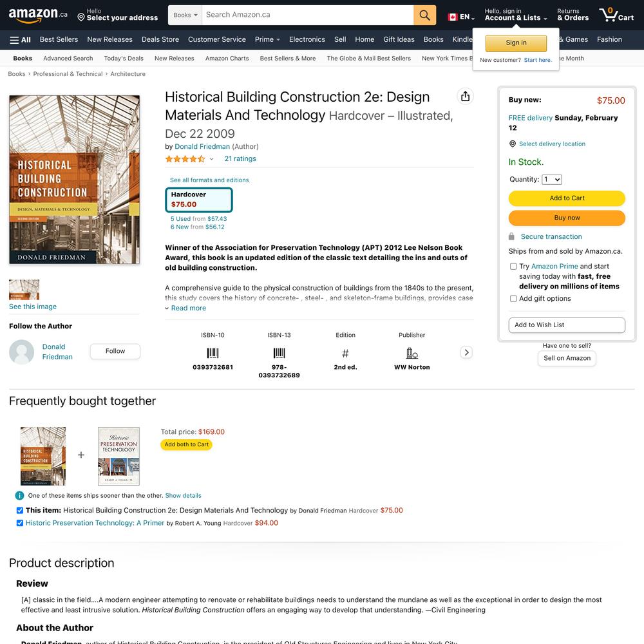
Task: Uncheck Historic Preservation Technology item checkbox
Action: pyautogui.click(x=20, y=523)
